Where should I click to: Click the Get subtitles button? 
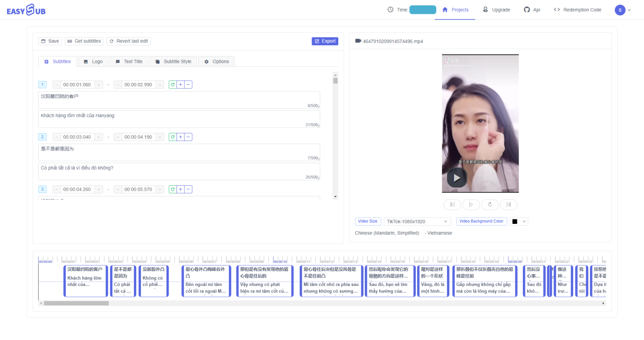tap(84, 41)
